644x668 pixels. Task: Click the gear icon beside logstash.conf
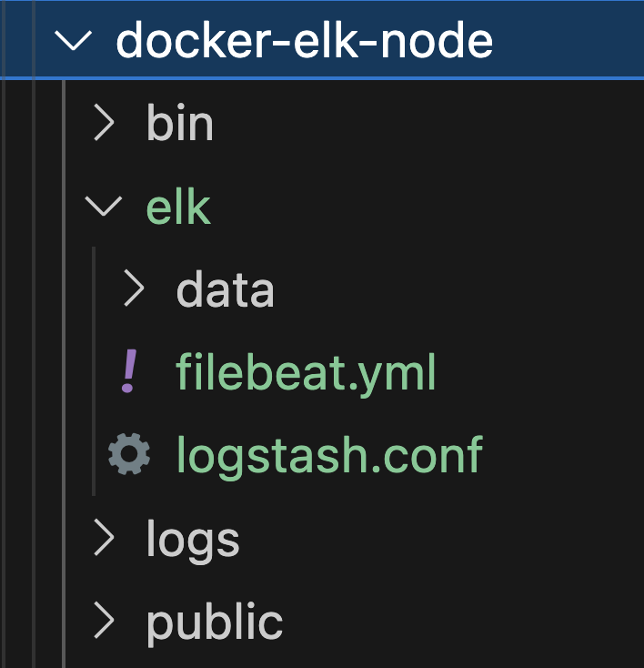[128, 454]
